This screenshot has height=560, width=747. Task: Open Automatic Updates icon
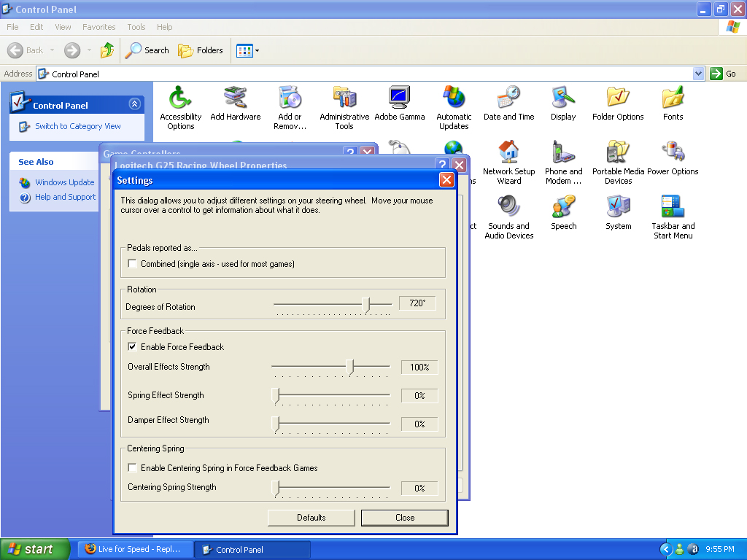pos(454,108)
